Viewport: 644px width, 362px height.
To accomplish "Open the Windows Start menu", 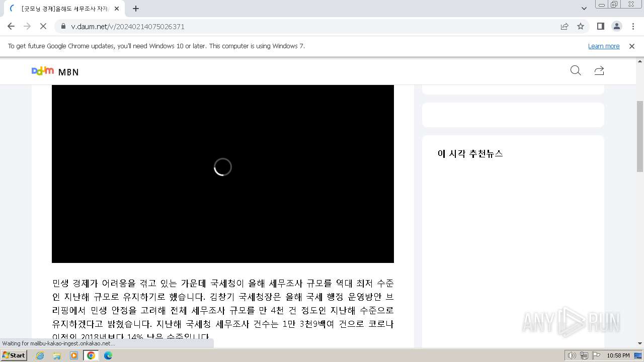I will 14,355.
